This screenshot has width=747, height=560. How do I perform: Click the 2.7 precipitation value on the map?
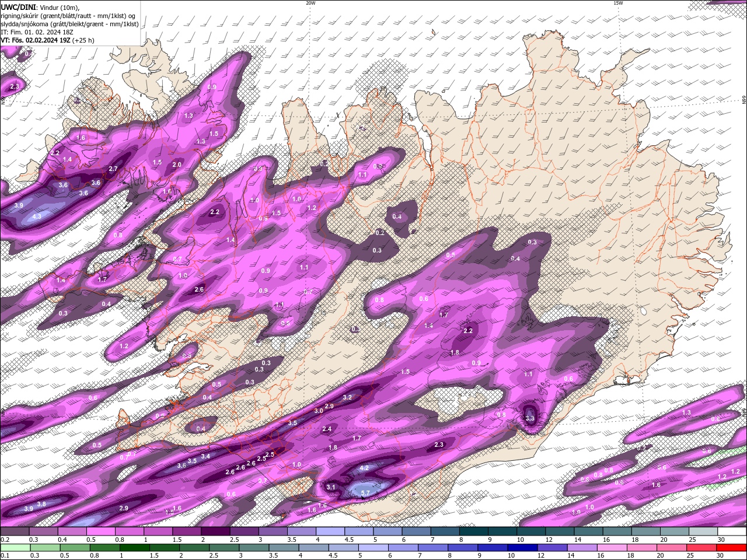113,169
